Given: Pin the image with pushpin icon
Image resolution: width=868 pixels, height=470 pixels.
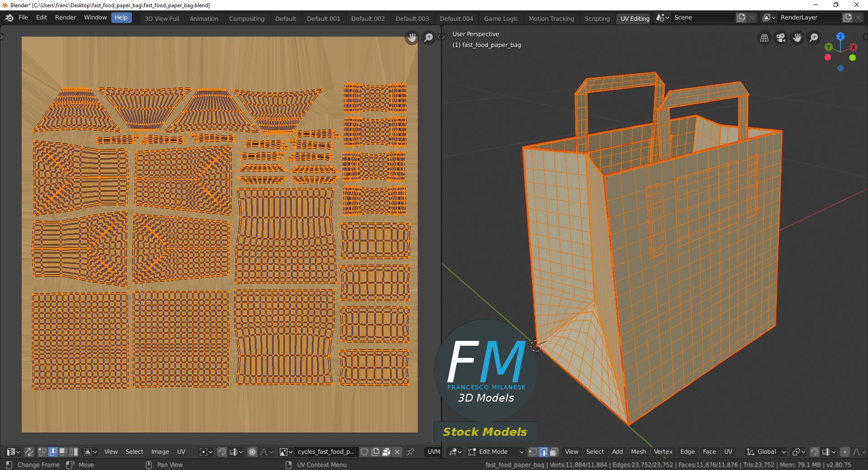Looking at the screenshot, I should point(410,451).
